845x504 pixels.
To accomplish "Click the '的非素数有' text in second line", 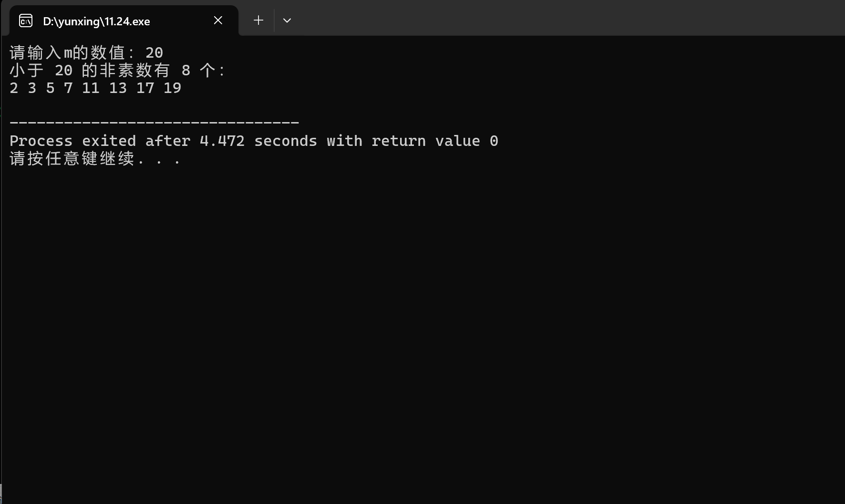I will click(x=126, y=70).
